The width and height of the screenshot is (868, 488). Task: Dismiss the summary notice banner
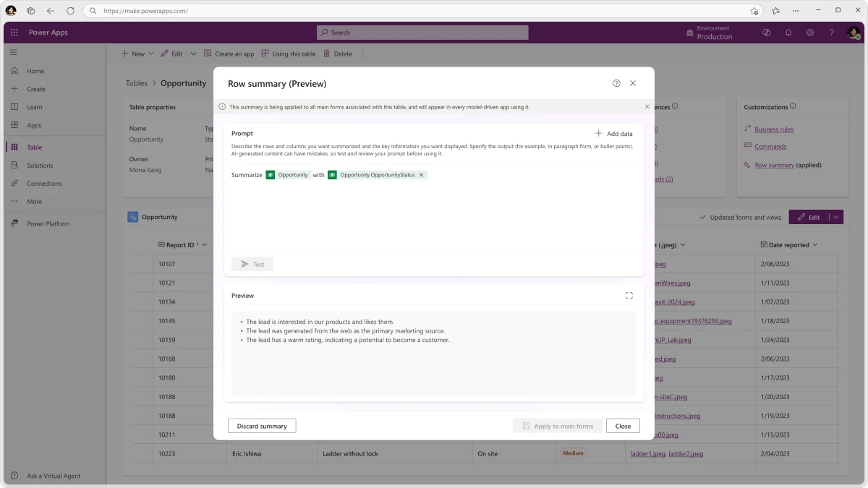point(647,106)
